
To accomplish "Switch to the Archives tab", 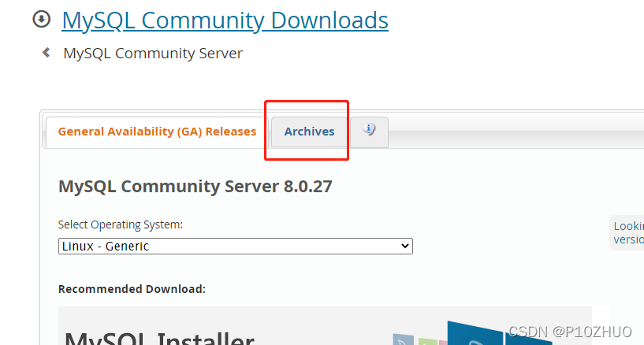I will (x=309, y=132).
